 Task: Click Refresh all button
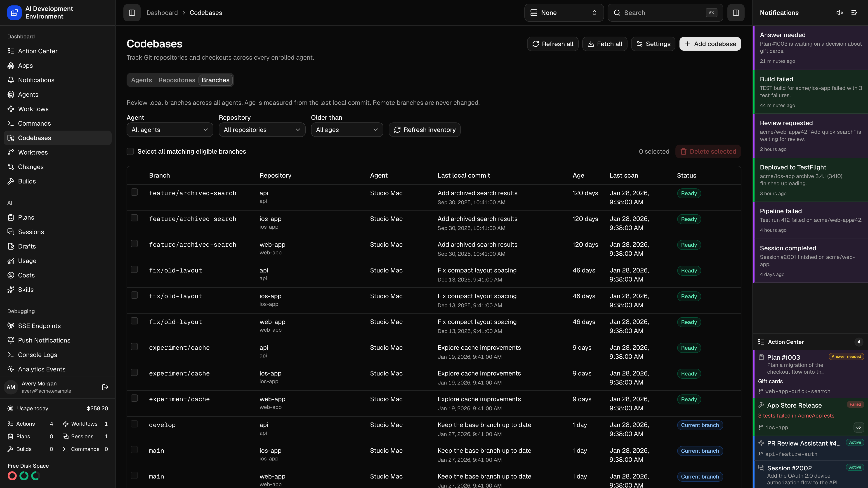[553, 44]
